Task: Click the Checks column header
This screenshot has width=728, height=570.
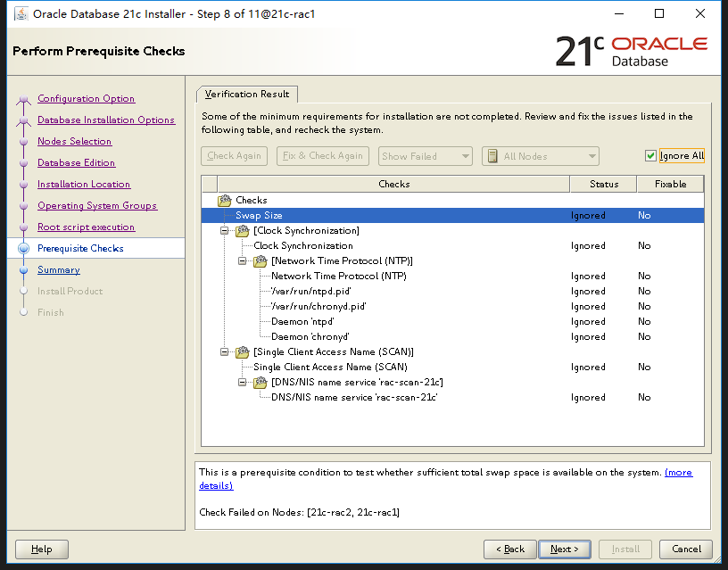Action: pos(393,184)
